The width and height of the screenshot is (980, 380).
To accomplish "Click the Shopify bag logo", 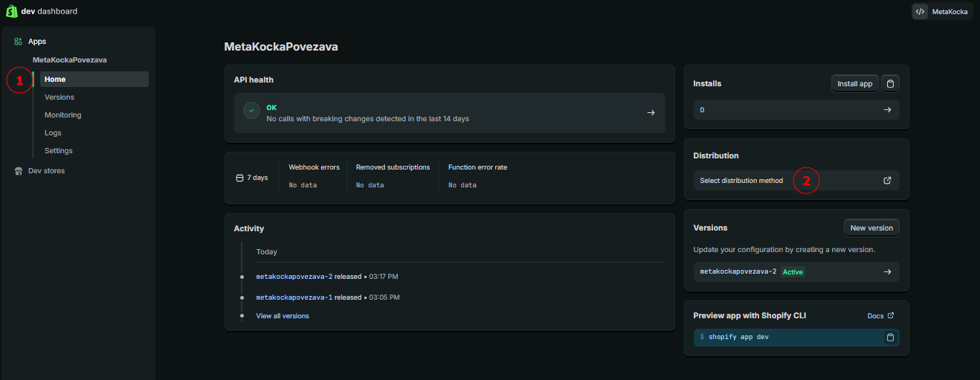I will pos(12,11).
